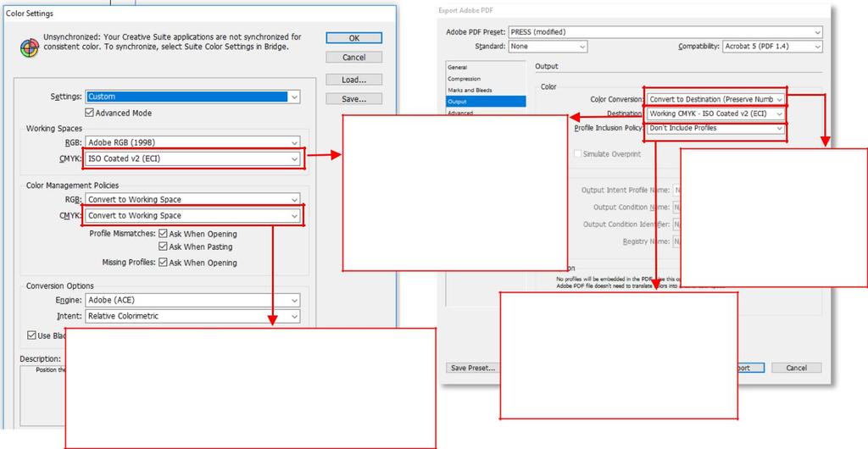The height and width of the screenshot is (449, 868).
Task: Select Output in Export PDF sidebar
Action: (486, 101)
